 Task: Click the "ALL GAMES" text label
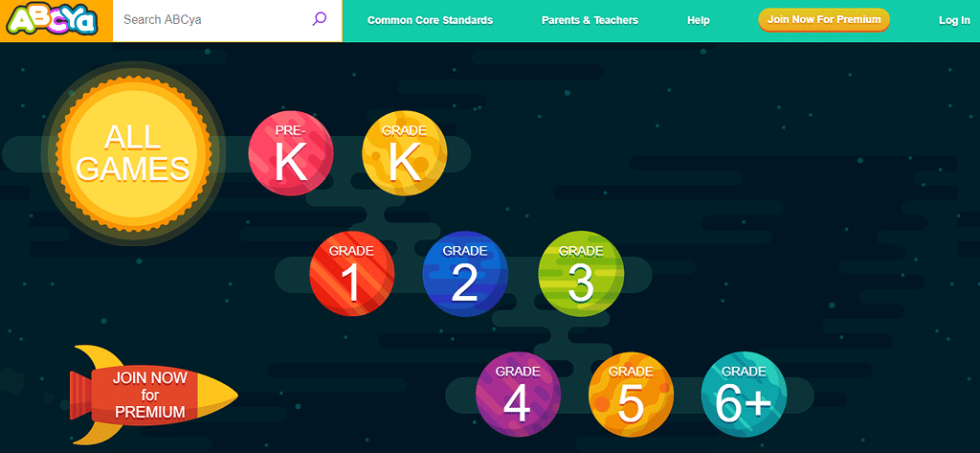(133, 153)
